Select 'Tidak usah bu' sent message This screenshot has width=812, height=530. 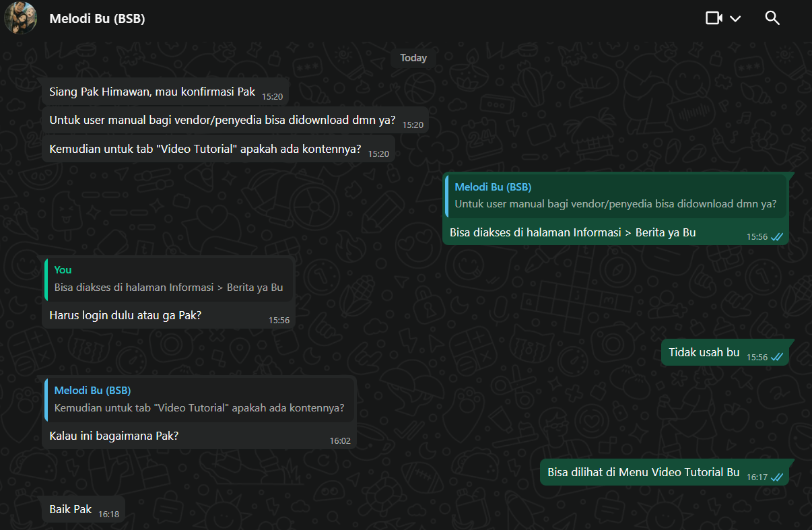point(704,352)
